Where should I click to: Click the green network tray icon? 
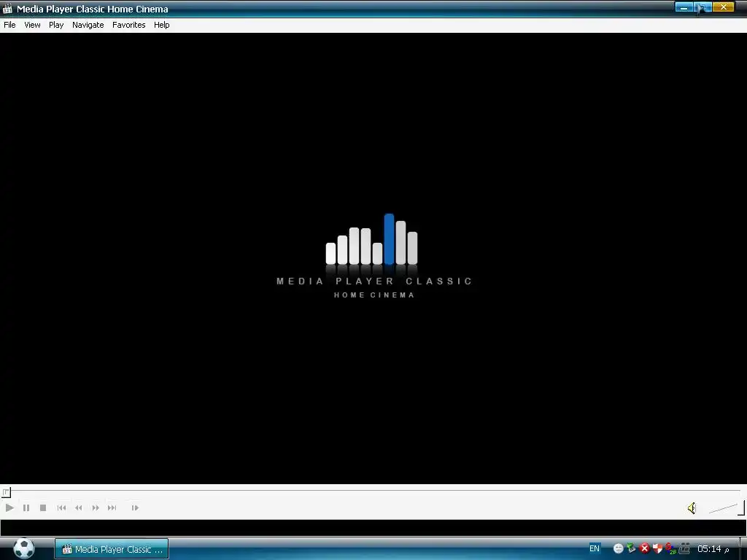tap(631, 548)
